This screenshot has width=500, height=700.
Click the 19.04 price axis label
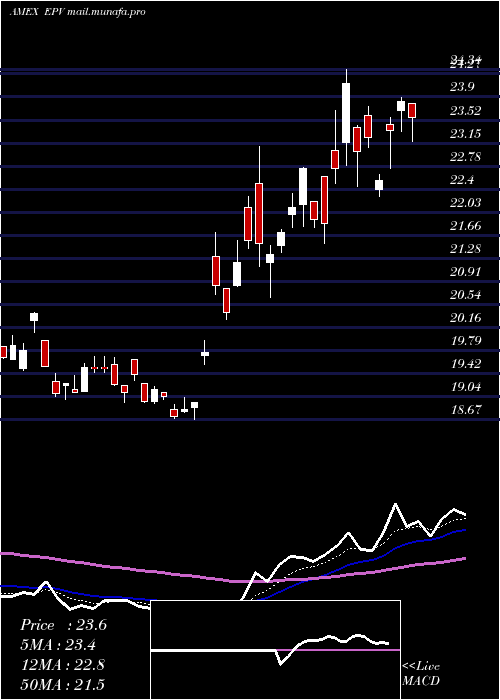click(466, 387)
